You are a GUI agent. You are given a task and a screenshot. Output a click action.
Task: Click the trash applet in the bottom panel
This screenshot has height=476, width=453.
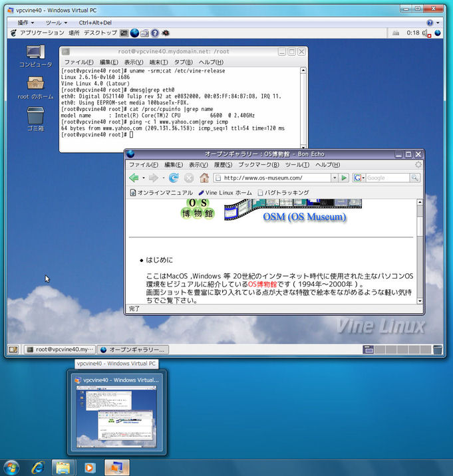pos(438,350)
